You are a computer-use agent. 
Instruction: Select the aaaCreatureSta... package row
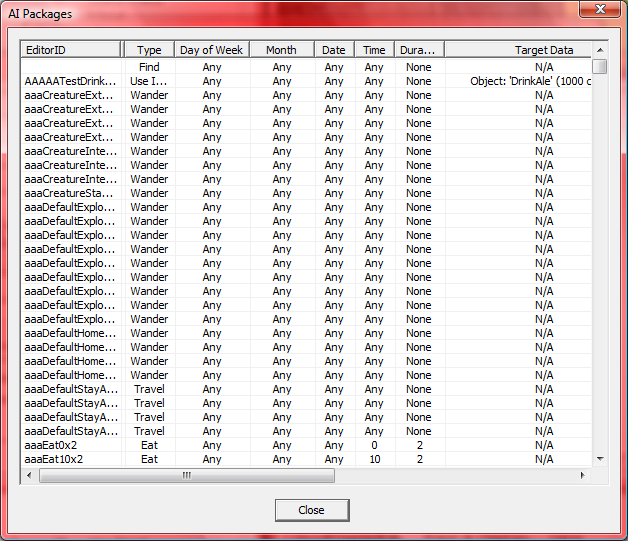point(70,193)
